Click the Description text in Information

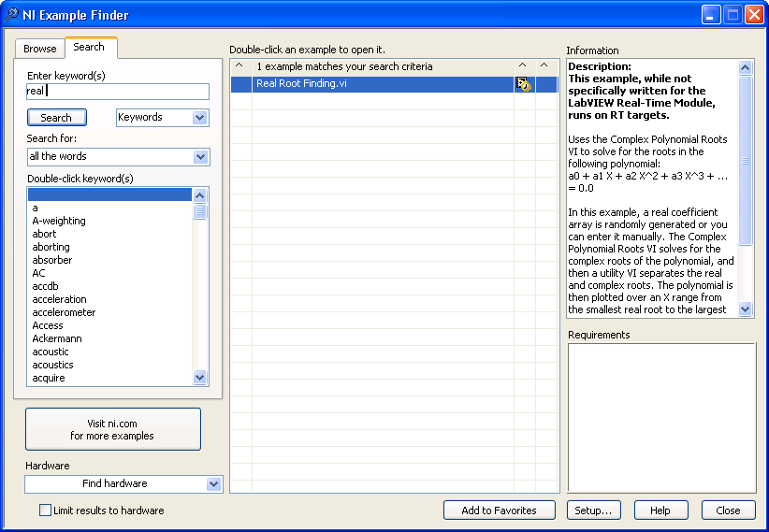click(x=600, y=66)
